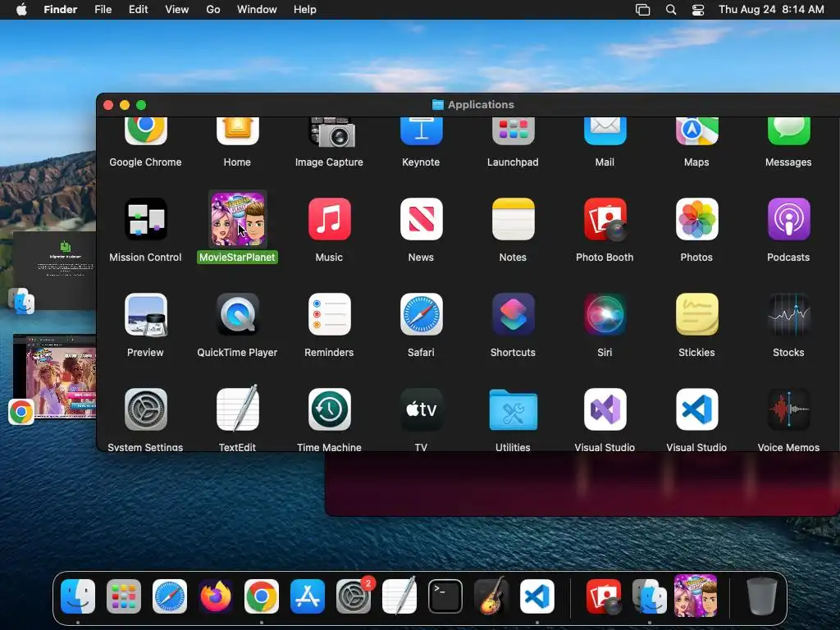The height and width of the screenshot is (630, 840).
Task: Open the Trash in the Dock
Action: point(761,596)
